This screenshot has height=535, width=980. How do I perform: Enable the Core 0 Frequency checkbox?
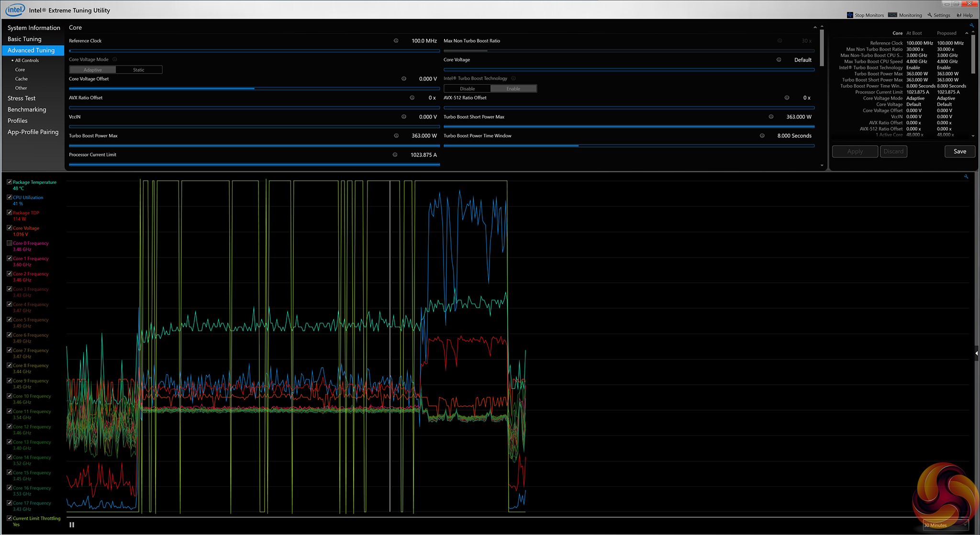[x=10, y=243]
